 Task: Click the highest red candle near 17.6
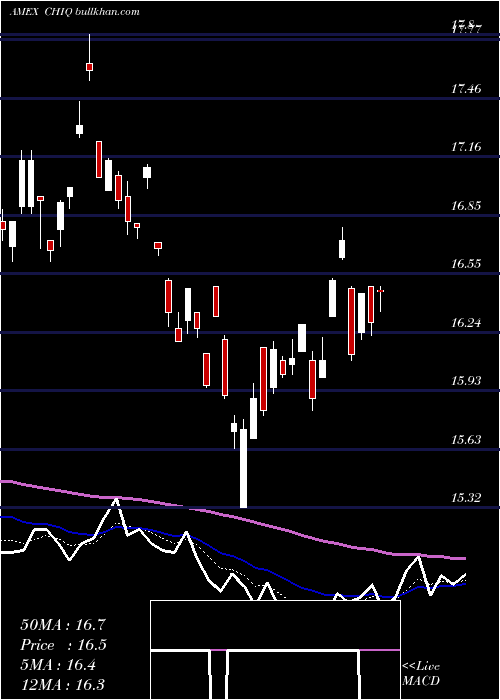89,67
